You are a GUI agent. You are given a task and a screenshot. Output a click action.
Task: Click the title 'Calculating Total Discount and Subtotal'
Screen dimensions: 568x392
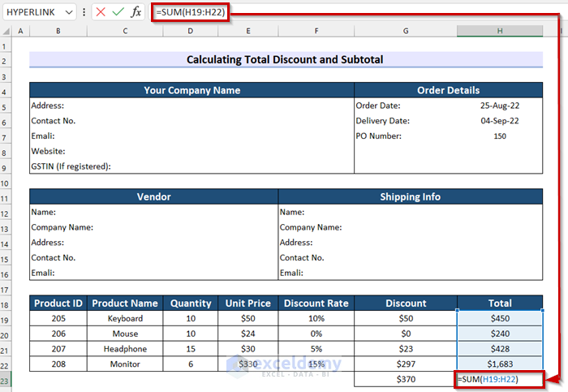tap(285, 60)
